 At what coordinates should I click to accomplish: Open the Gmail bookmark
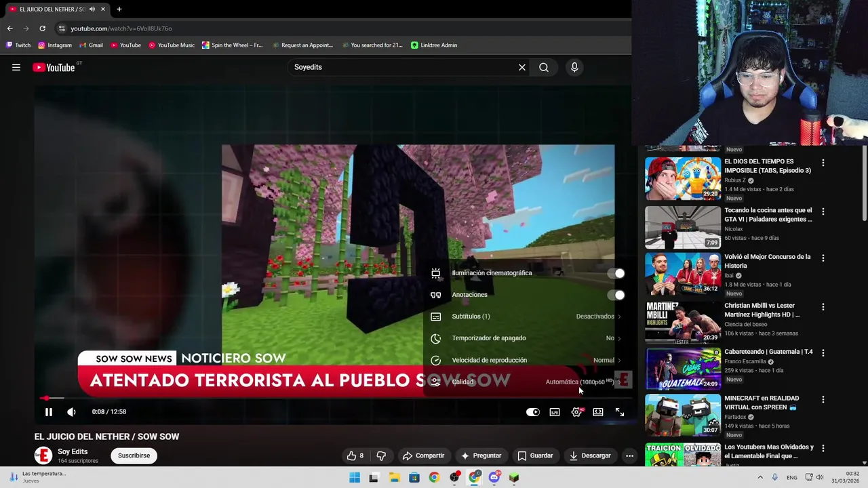91,45
